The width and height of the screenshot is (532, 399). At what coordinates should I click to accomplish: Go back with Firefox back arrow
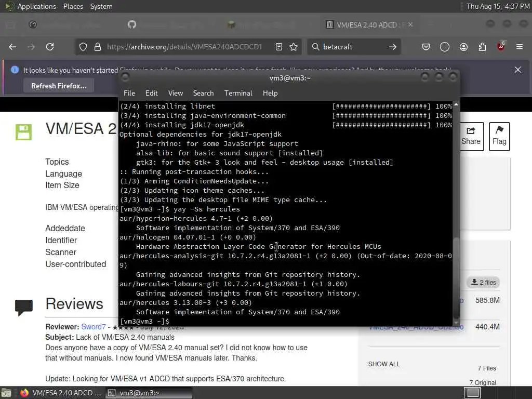pyautogui.click(x=12, y=47)
